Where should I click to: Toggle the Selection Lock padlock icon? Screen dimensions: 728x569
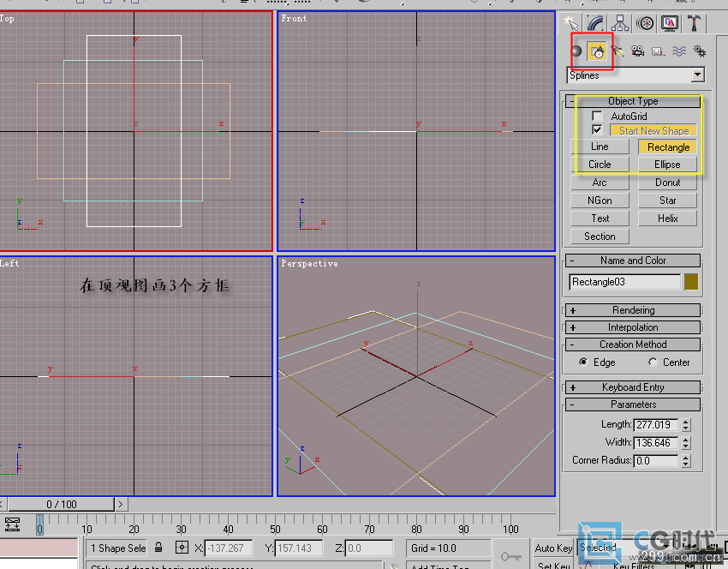[x=158, y=548]
